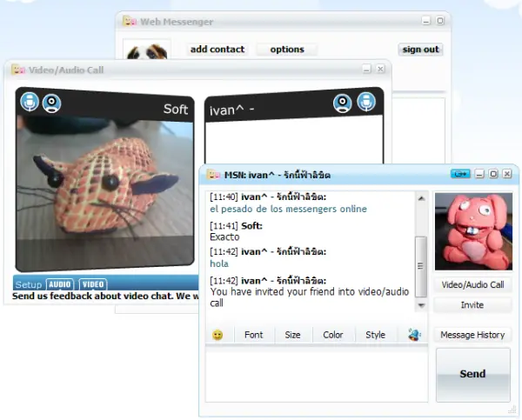Screen dimensions: 522x420
Task: Open the Size menu in chat toolbar
Action: (x=292, y=335)
